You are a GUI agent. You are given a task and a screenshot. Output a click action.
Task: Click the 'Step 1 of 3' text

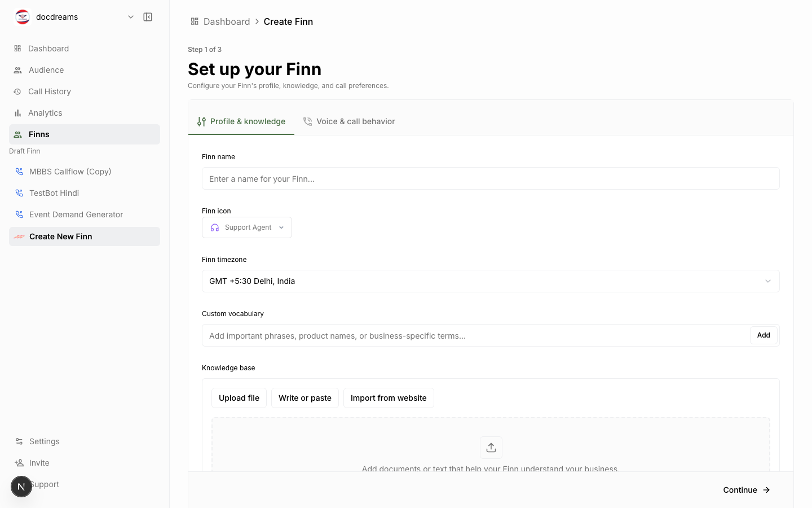[205, 50]
